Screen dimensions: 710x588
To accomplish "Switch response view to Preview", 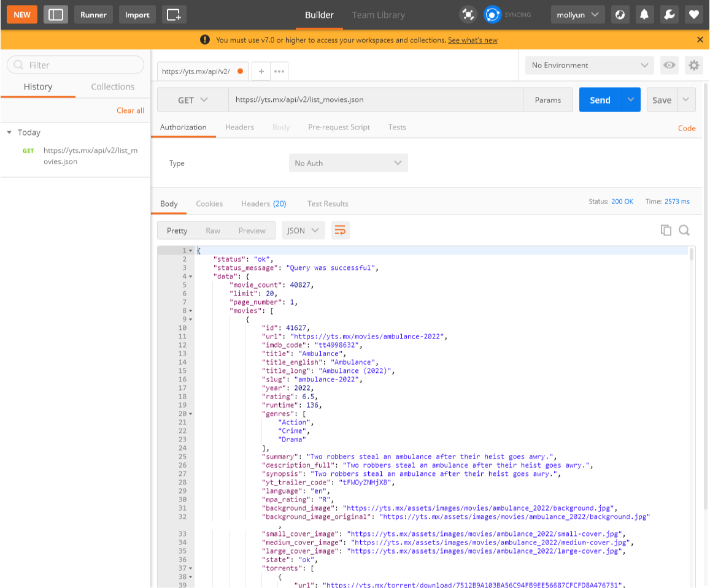I will (252, 231).
